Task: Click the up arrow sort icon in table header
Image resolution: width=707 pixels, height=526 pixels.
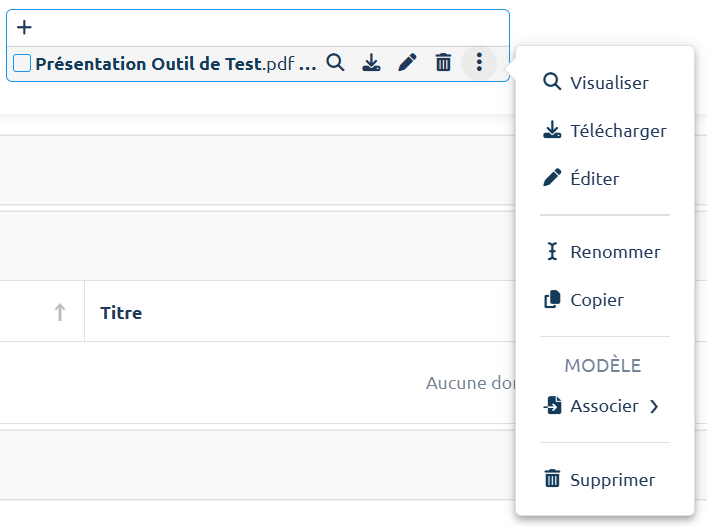Action: pyautogui.click(x=60, y=313)
